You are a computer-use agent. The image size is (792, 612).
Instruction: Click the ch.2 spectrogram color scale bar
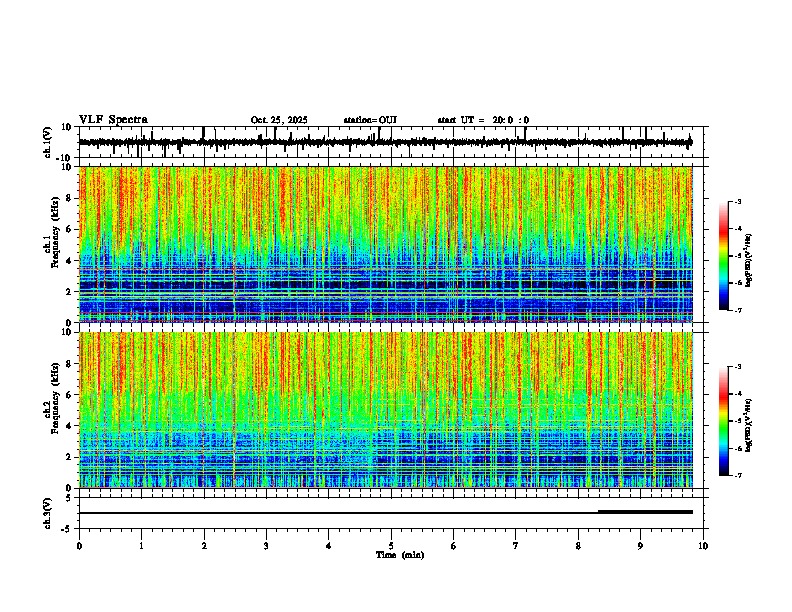coord(723,421)
